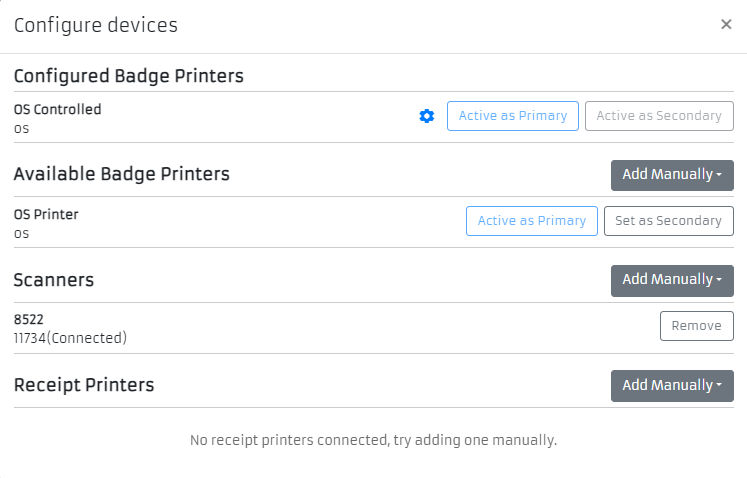Remove scanner 8522

point(696,326)
